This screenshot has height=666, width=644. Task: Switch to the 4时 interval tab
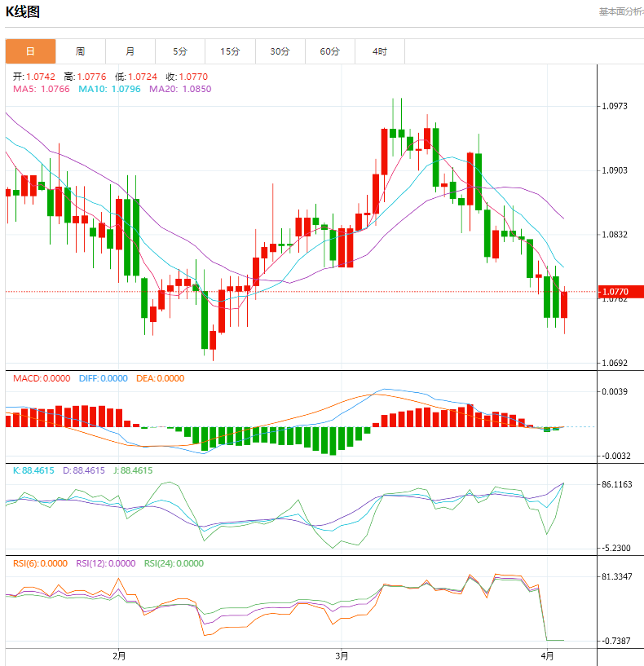point(379,51)
